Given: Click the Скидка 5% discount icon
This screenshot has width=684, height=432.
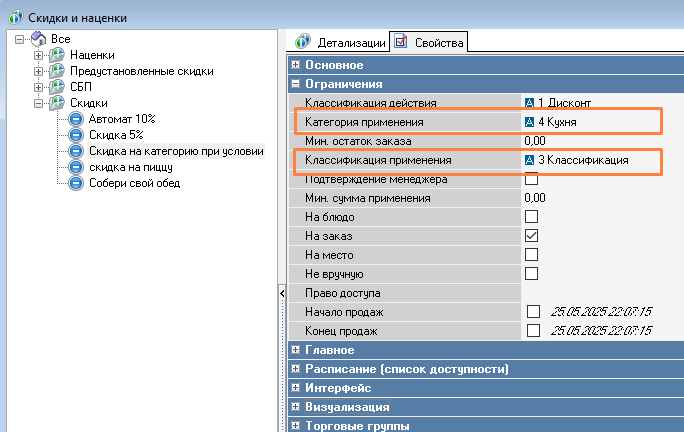Looking at the screenshot, I should point(76,135).
